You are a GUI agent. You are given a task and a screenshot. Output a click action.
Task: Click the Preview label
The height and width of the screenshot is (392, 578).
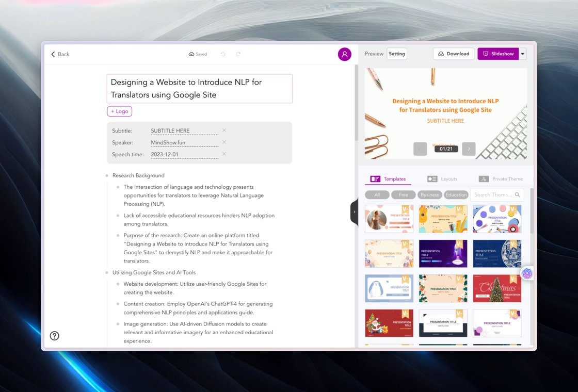coord(374,54)
